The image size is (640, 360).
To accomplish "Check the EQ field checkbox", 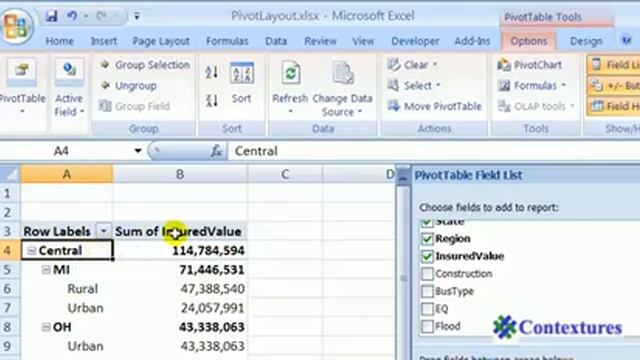I will (427, 309).
